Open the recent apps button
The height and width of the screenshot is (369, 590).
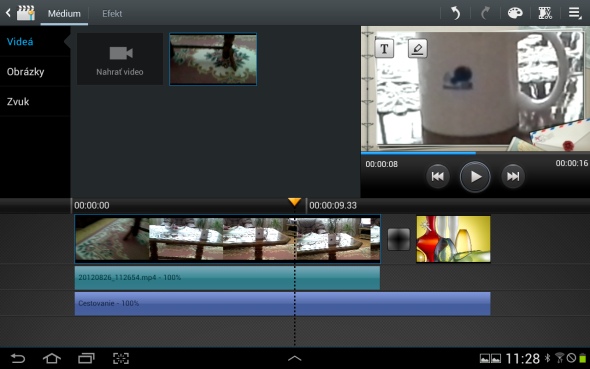(x=86, y=358)
